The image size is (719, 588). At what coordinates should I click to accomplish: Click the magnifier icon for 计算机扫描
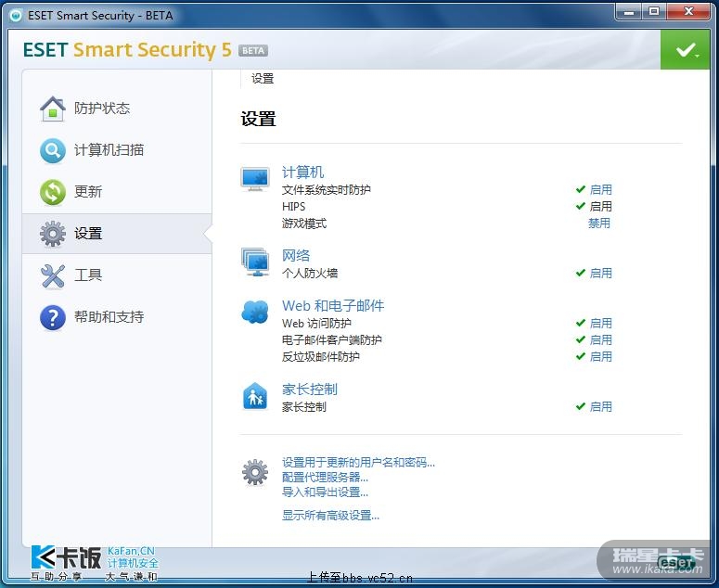pos(53,150)
